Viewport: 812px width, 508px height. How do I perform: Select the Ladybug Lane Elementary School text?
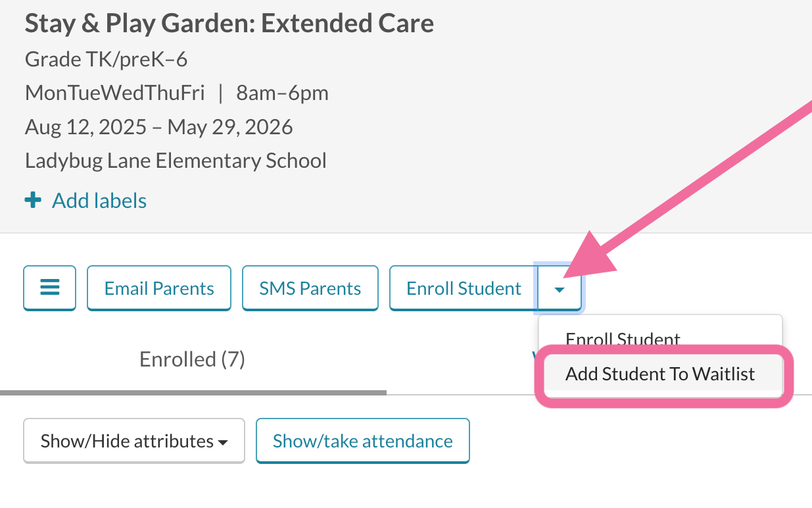(x=176, y=161)
